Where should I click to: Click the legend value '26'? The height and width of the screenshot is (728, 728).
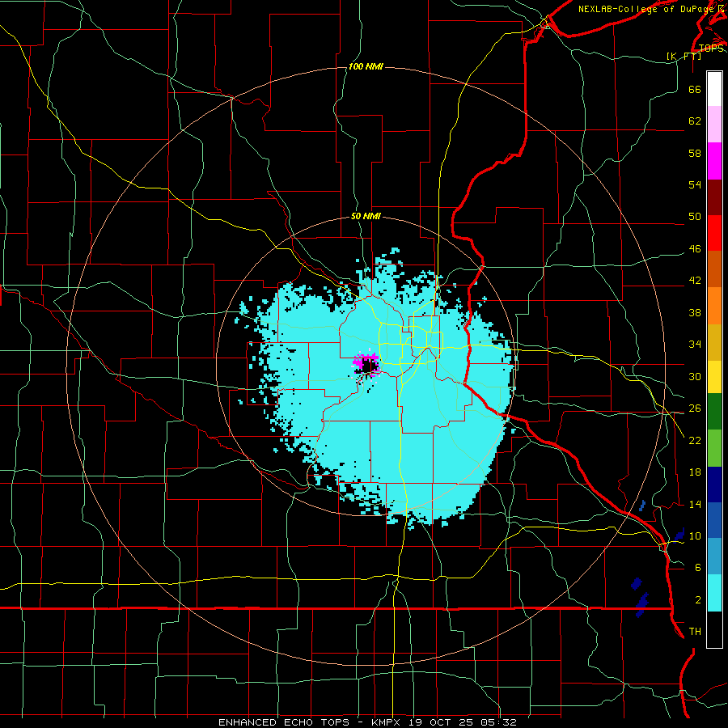[695, 408]
